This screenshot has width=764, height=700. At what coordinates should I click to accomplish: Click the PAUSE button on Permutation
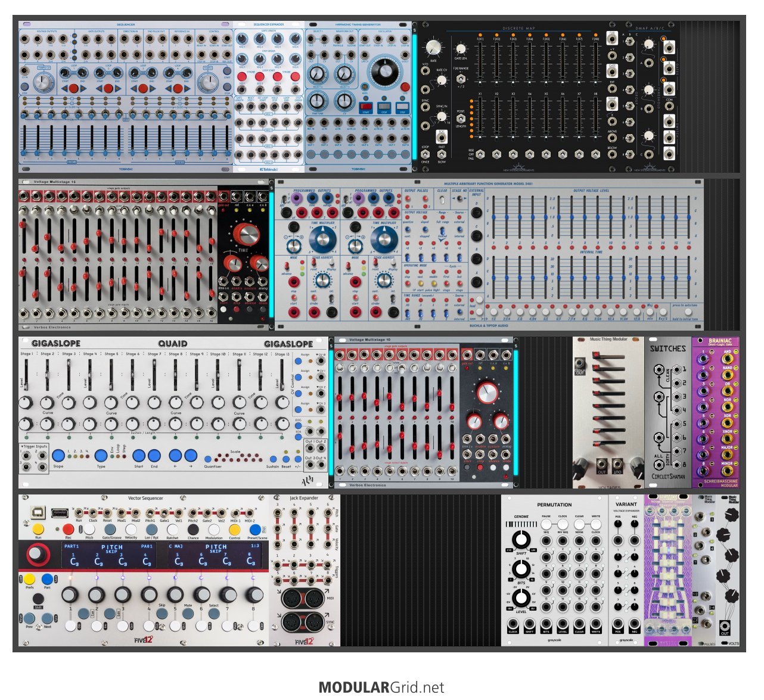[546, 525]
